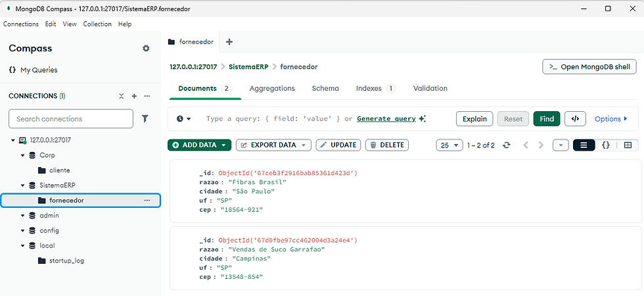644x296 pixels.
Task: Click the filter connections funnel icon
Action: [145, 119]
